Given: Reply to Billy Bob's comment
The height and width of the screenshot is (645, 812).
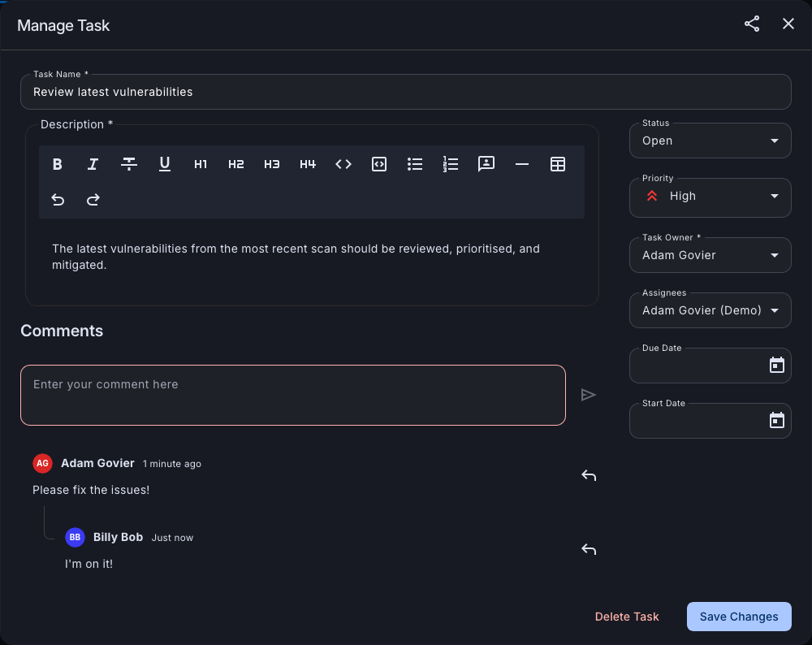Looking at the screenshot, I should point(589,549).
